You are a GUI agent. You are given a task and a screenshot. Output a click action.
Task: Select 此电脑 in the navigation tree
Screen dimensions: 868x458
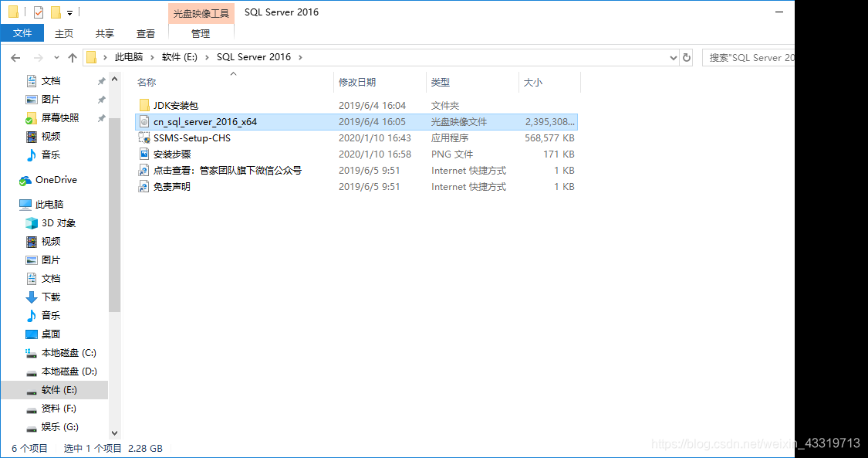click(x=42, y=205)
